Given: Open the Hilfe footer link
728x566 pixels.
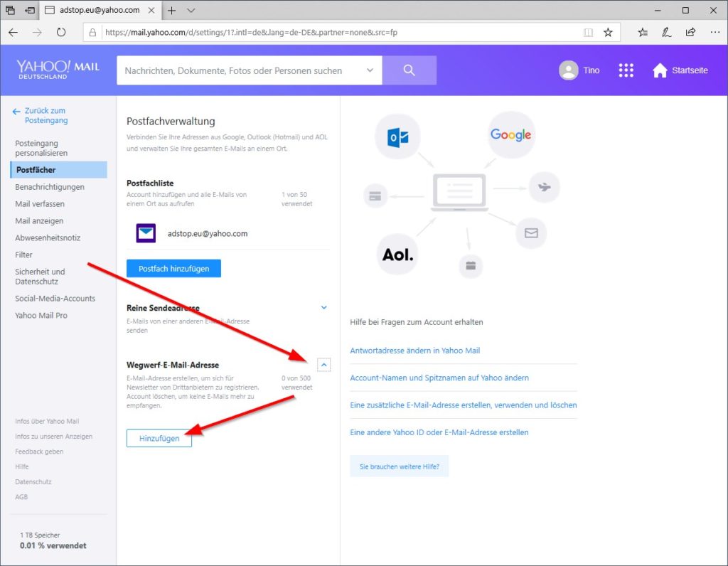Looking at the screenshot, I should click(22, 466).
